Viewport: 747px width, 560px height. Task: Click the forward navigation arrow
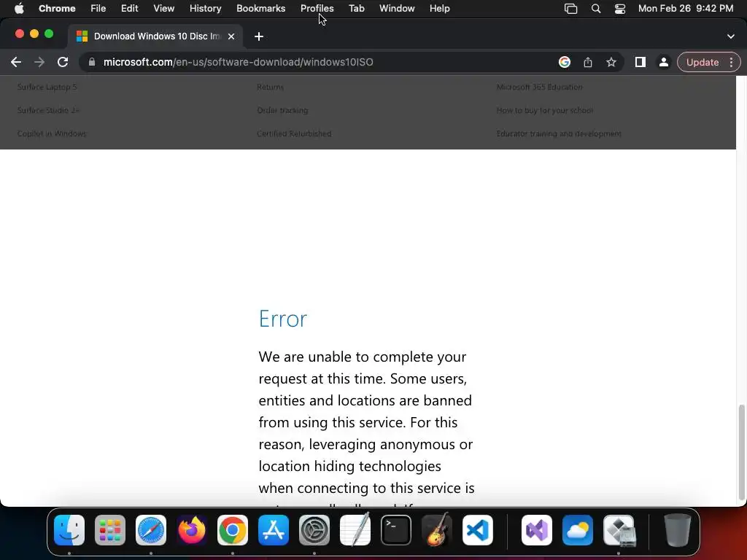(x=39, y=63)
